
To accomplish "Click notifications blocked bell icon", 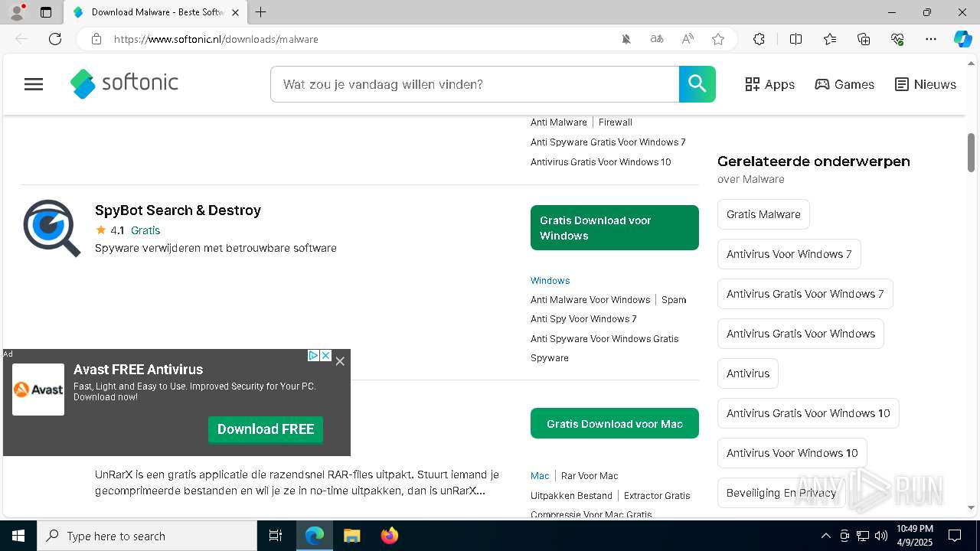I will tap(626, 39).
